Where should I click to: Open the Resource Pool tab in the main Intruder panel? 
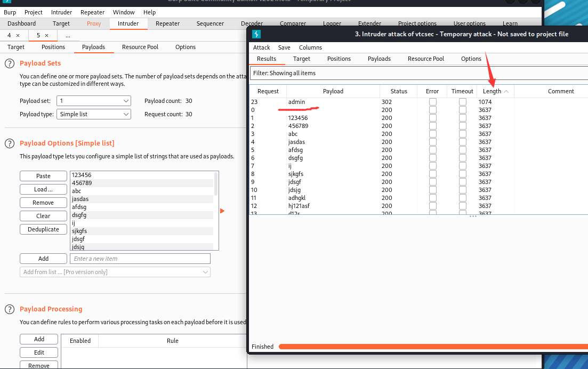tap(140, 47)
